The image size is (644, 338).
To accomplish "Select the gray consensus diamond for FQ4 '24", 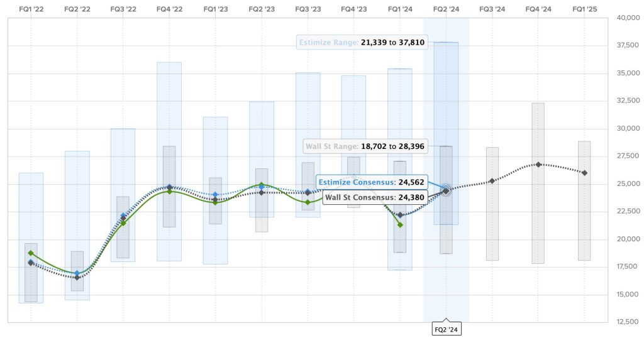I will (x=538, y=165).
